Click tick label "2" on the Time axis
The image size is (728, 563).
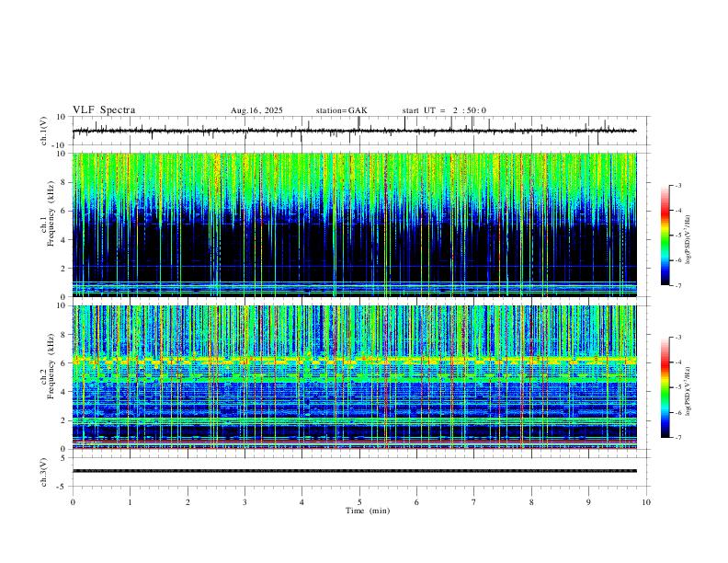(x=188, y=502)
